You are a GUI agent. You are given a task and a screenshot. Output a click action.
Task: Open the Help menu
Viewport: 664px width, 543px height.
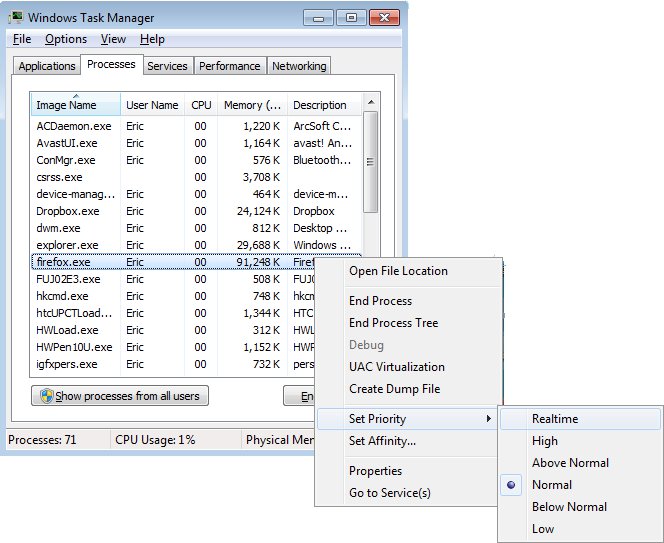(152, 39)
